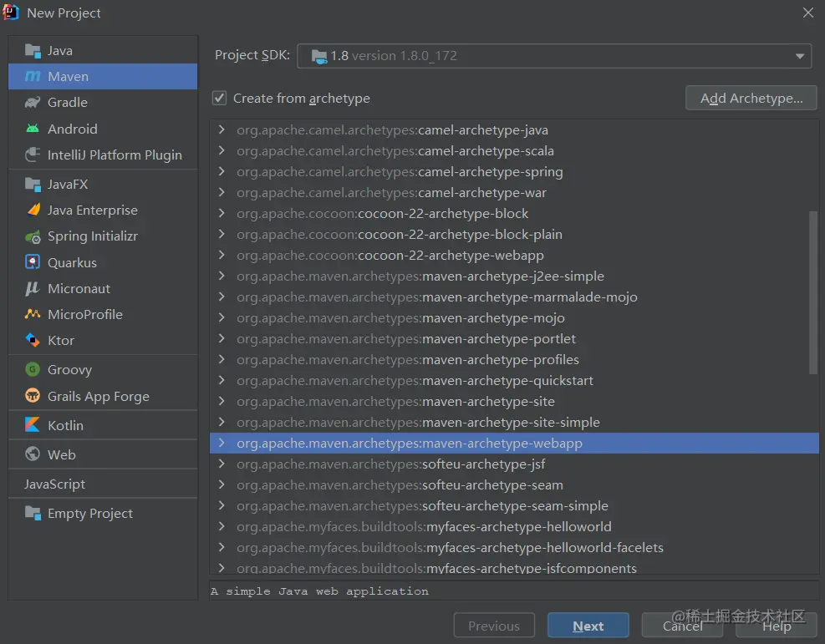Image resolution: width=825 pixels, height=644 pixels.
Task: Expand the selected maven-archetype-webapp chevron
Action: point(222,444)
